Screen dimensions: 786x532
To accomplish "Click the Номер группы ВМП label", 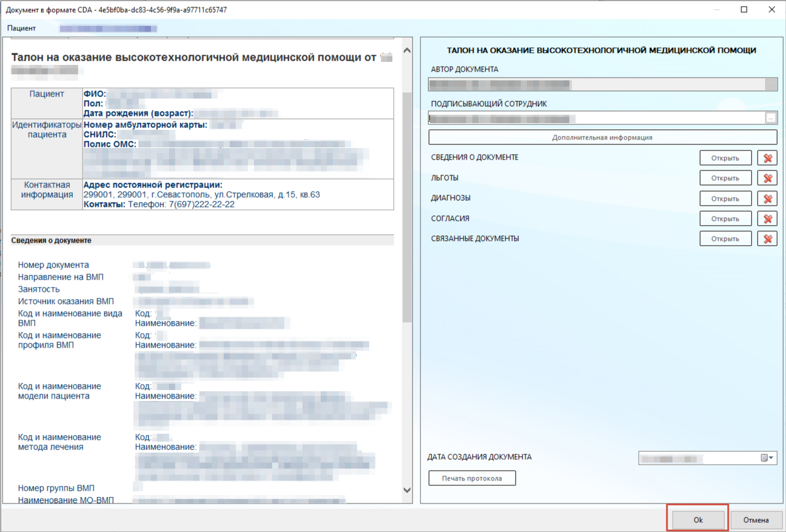I will (56, 488).
